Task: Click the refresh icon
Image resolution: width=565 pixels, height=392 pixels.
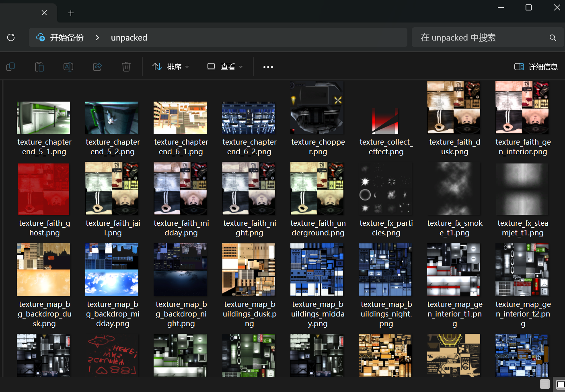Action: click(11, 37)
